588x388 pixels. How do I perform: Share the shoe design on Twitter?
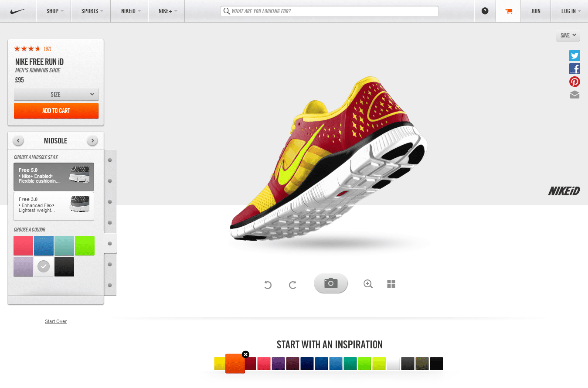pyautogui.click(x=574, y=55)
